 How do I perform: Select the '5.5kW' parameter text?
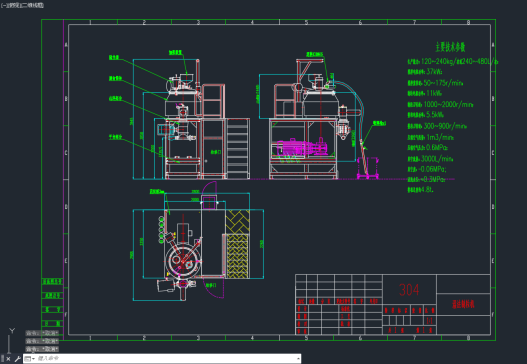[435, 115]
